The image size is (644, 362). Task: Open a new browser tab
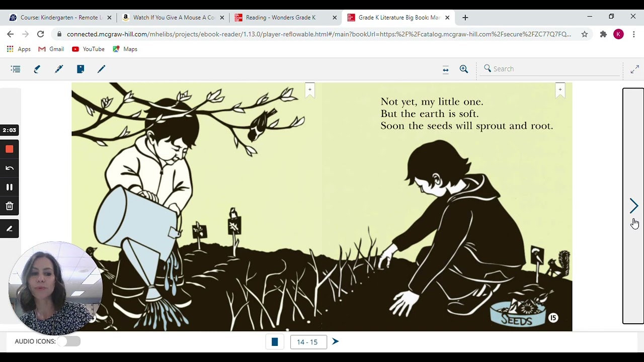(465, 18)
